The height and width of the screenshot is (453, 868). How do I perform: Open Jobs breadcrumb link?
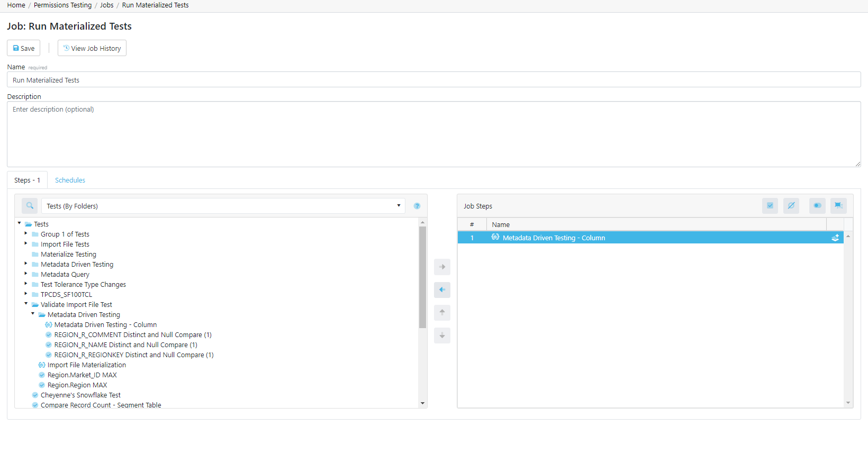tap(107, 5)
